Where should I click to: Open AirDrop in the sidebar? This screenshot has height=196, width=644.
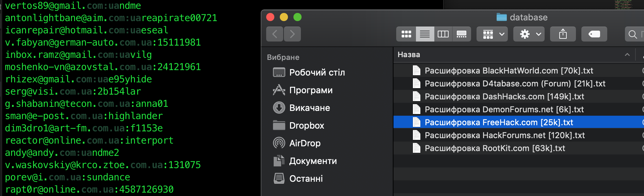[297, 143]
